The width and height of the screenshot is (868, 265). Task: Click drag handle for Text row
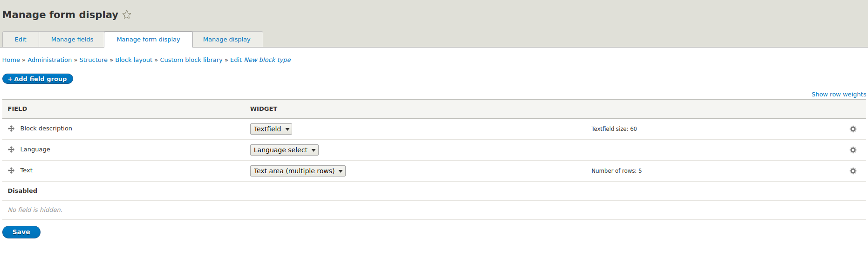tap(11, 170)
